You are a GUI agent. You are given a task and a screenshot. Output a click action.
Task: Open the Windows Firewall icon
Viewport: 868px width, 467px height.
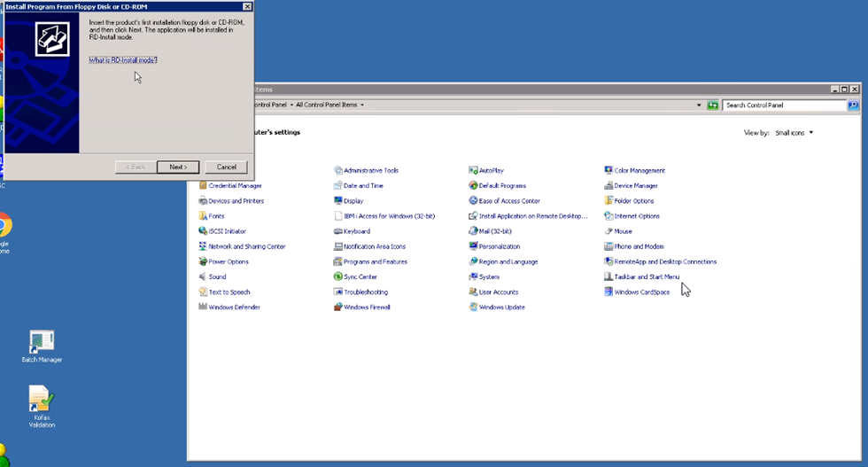pyautogui.click(x=338, y=307)
